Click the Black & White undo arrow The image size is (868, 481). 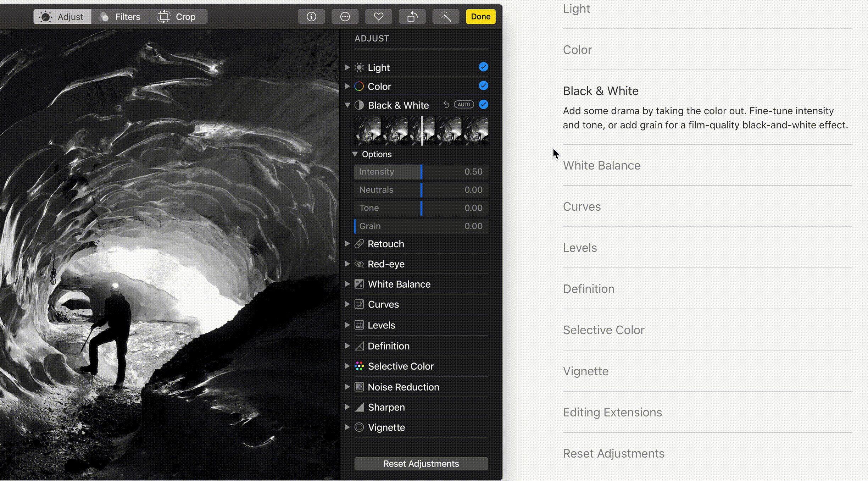point(446,105)
